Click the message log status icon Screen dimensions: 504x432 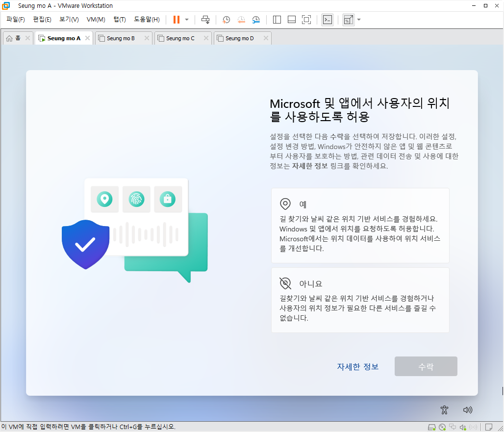(489, 427)
